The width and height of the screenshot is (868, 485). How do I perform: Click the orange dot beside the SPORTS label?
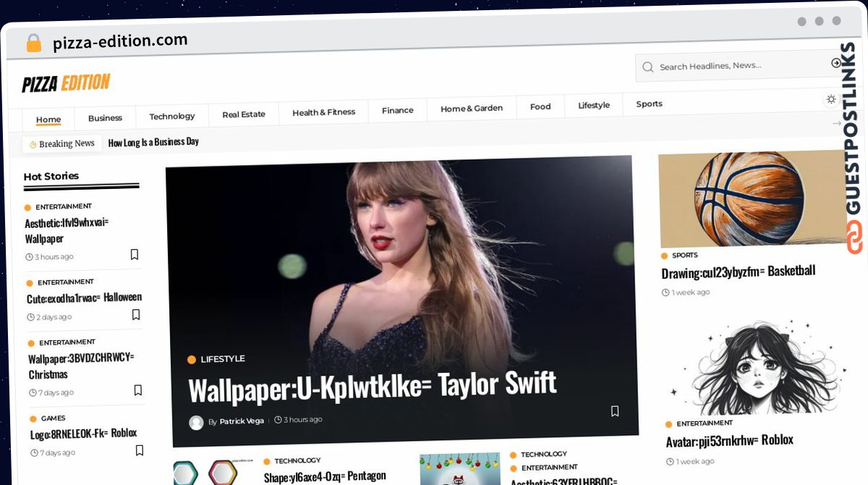coord(664,256)
